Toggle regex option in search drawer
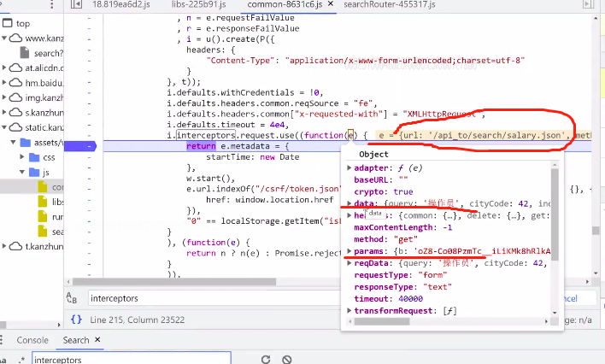Screen dimensions: 605x364 click(21, 360)
